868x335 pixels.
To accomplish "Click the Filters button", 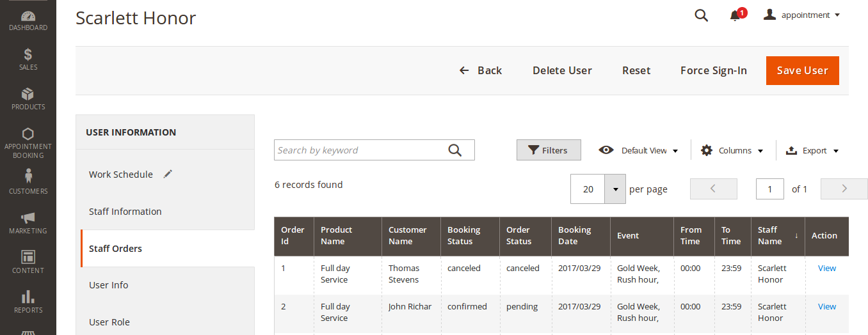I will [x=549, y=150].
